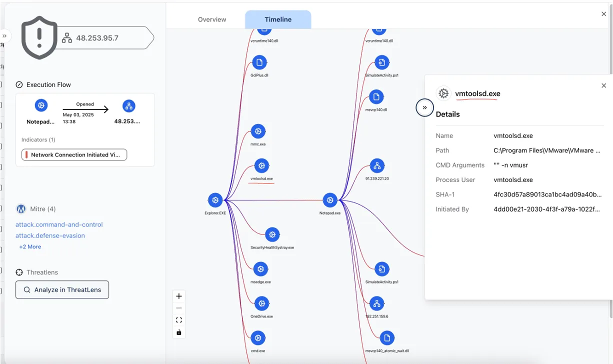Open the Overview tab

(x=212, y=19)
